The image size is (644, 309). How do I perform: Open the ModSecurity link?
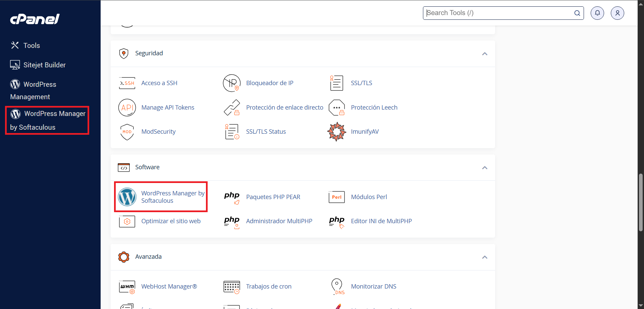pyautogui.click(x=158, y=132)
